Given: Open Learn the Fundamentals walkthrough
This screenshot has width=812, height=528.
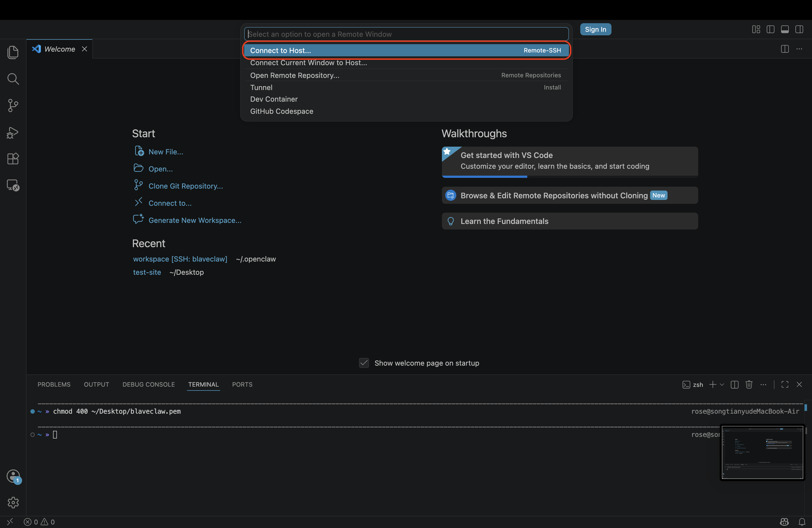Looking at the screenshot, I should 570,221.
